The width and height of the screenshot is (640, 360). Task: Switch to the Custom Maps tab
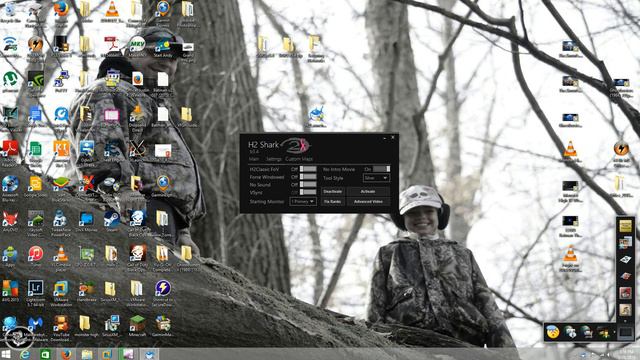click(x=299, y=159)
